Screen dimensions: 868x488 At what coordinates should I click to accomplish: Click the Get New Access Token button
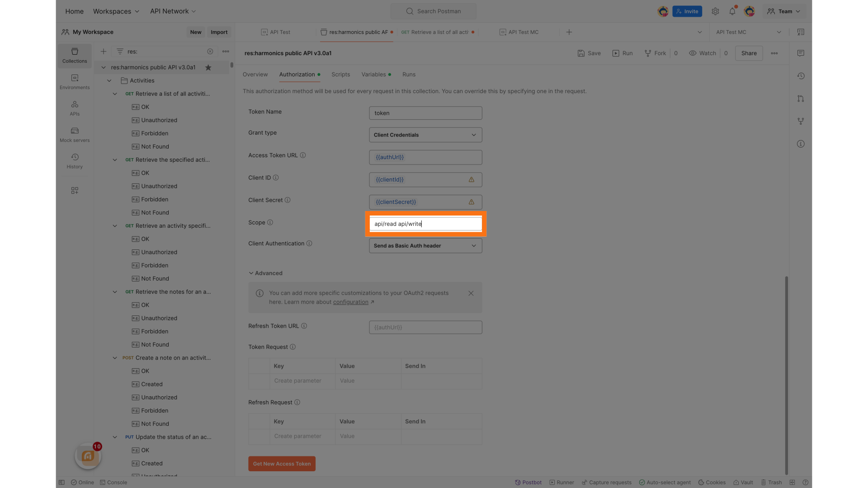coord(282,464)
